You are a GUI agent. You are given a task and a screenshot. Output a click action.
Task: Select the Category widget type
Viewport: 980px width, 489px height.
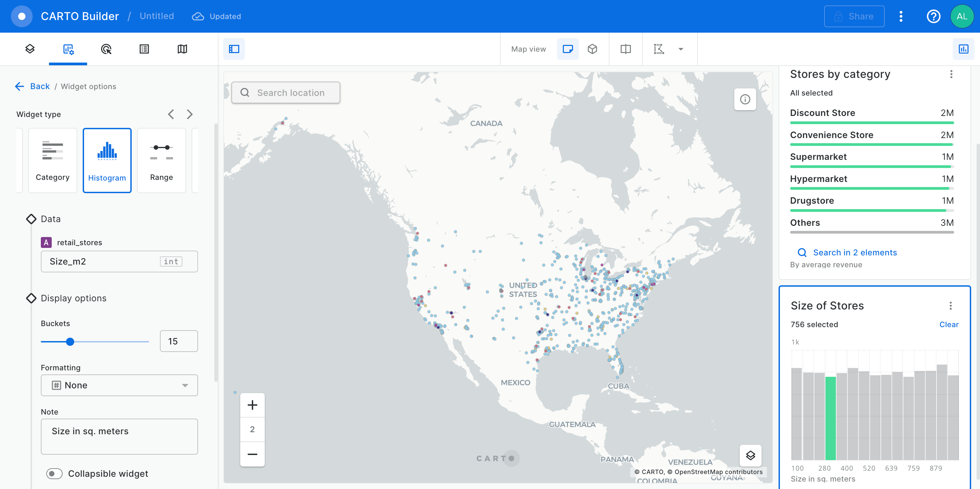tap(52, 160)
